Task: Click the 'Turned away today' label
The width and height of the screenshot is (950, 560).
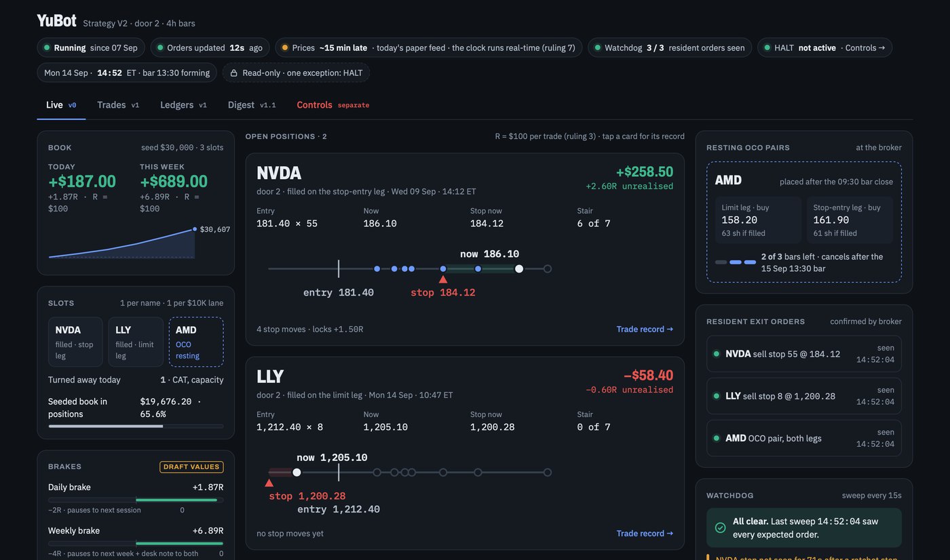Action: point(84,380)
